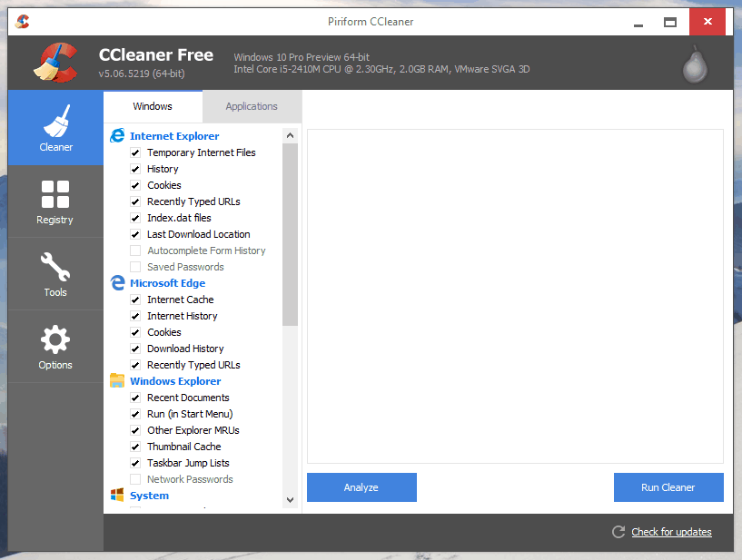
Task: Select the System section heading
Action: [149, 496]
